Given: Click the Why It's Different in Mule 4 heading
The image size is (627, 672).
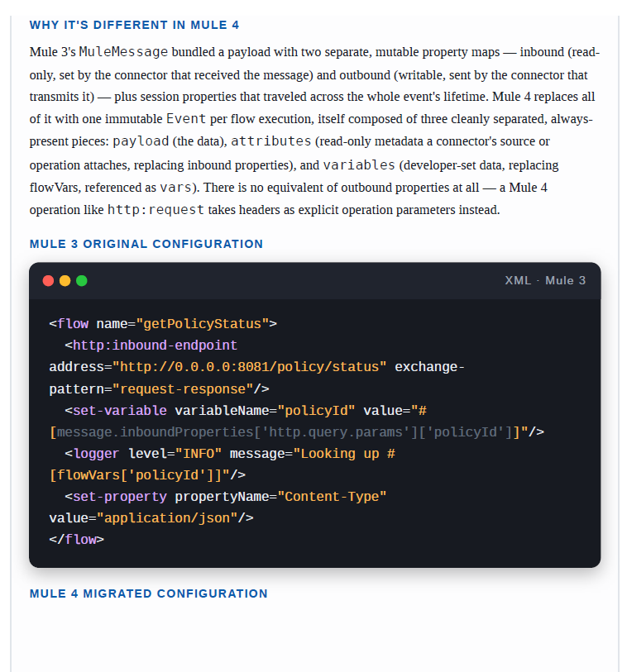Looking at the screenshot, I should click(134, 25).
